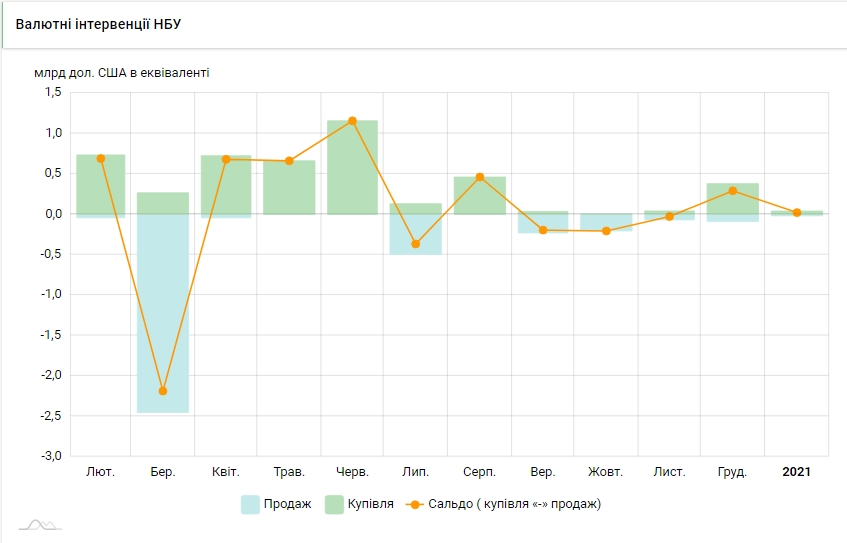Click the Продаж legend label
The height and width of the screenshot is (543, 847).
[x=288, y=504]
